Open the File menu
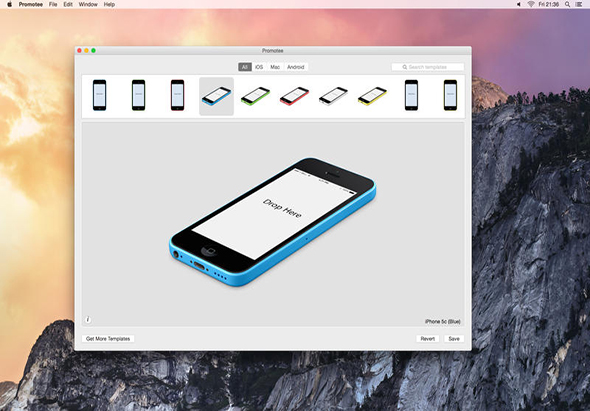Viewport: 590px width, 411px height. [53, 5]
